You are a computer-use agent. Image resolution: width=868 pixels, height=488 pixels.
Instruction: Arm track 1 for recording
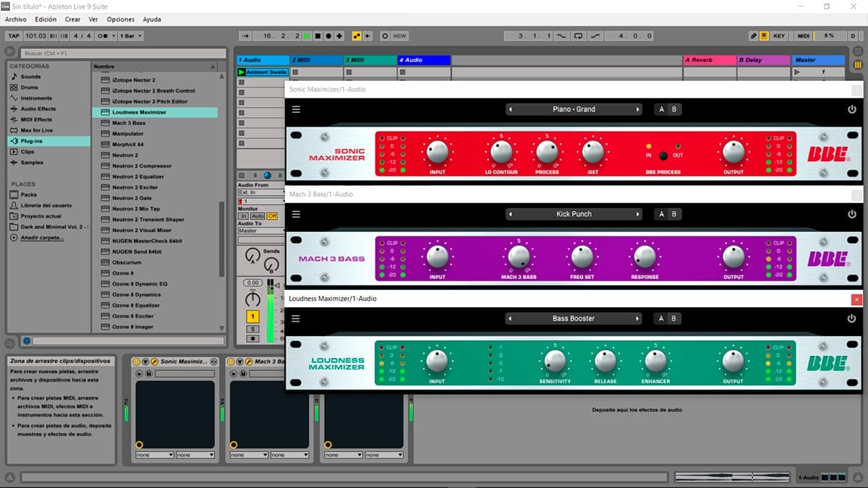tap(252, 338)
